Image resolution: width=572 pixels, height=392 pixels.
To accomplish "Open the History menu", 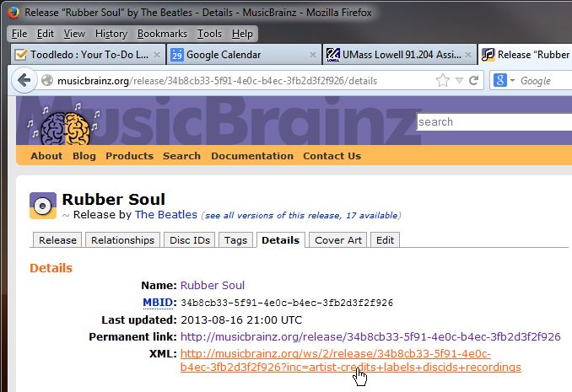I will (x=111, y=34).
